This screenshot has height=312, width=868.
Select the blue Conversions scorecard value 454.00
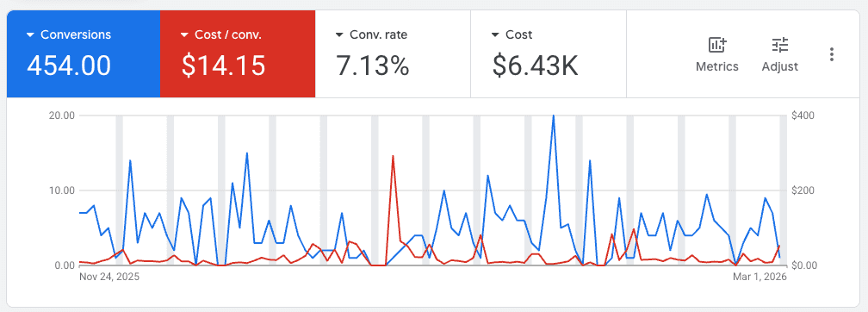[69, 66]
